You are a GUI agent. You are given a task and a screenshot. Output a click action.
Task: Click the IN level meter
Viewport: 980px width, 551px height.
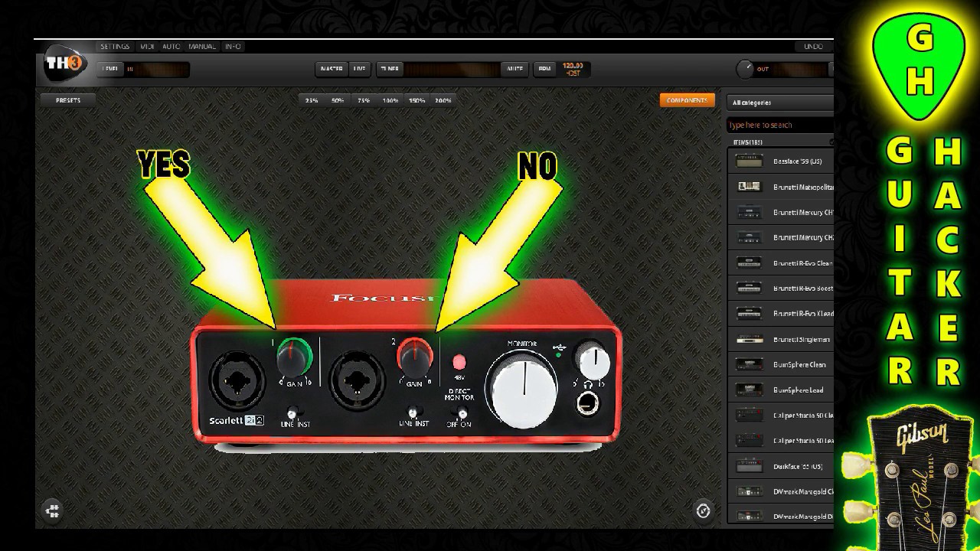pos(157,69)
